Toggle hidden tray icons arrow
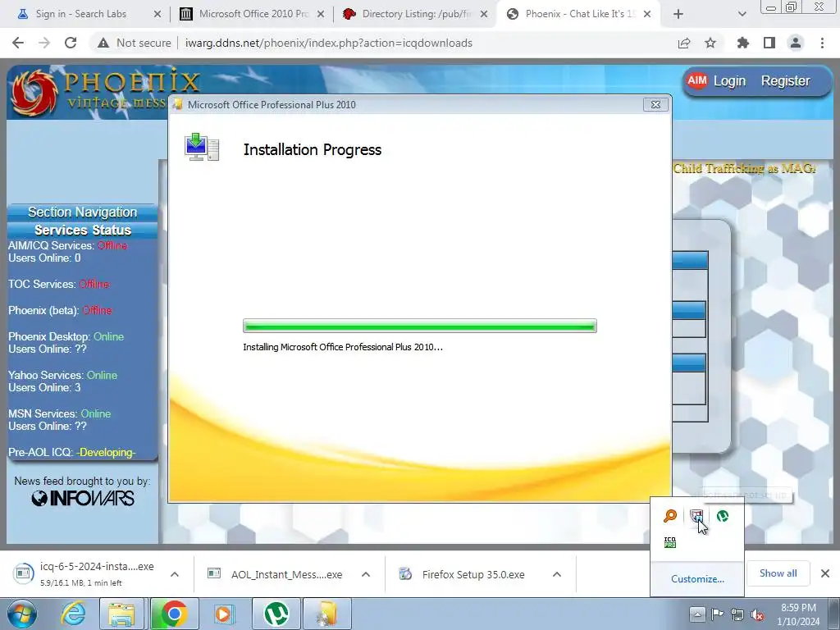The image size is (840, 630). pyautogui.click(x=697, y=614)
